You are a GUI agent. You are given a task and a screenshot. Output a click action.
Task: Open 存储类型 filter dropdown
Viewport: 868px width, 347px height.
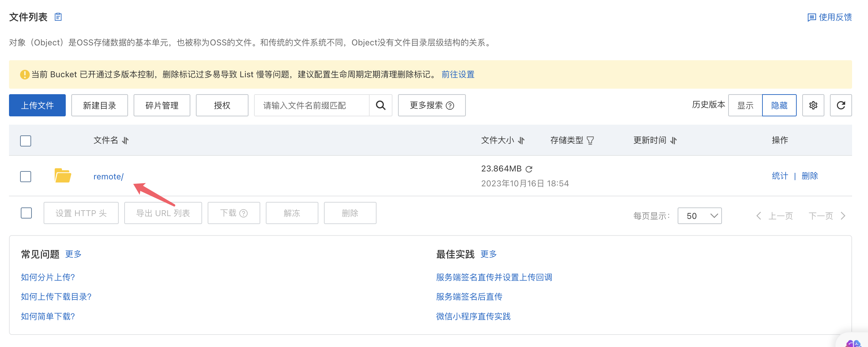pyautogui.click(x=590, y=140)
